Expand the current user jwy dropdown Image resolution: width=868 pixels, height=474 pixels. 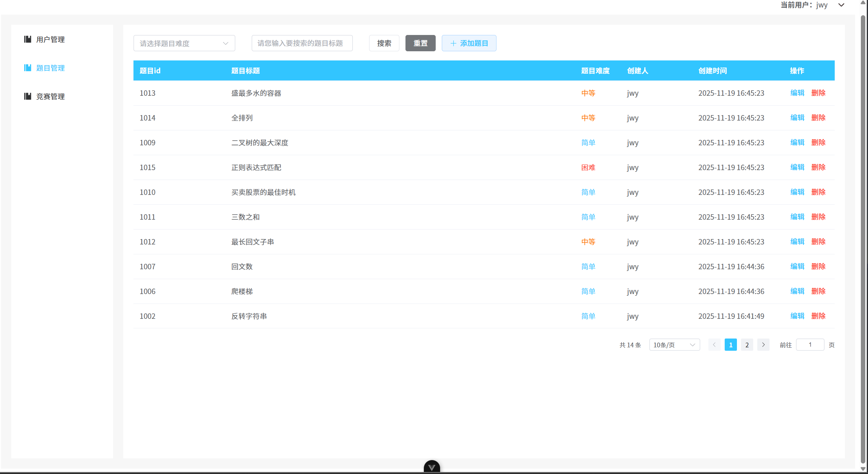[x=841, y=5]
